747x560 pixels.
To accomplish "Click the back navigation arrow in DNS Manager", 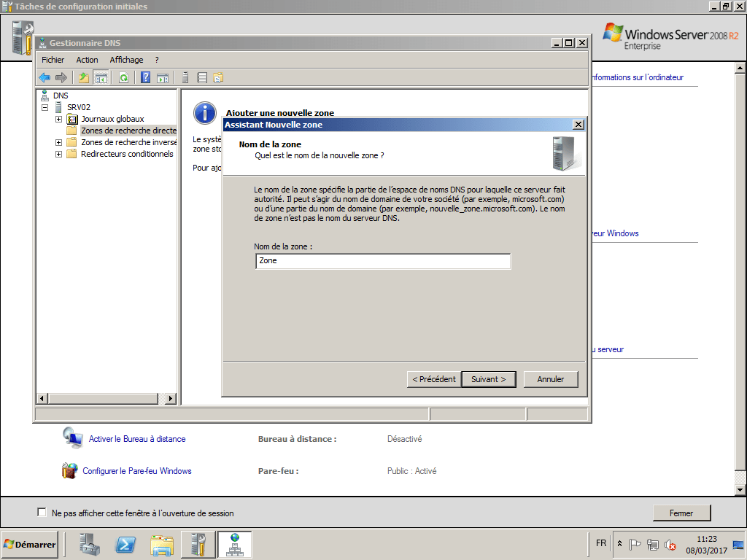I will pyautogui.click(x=44, y=77).
